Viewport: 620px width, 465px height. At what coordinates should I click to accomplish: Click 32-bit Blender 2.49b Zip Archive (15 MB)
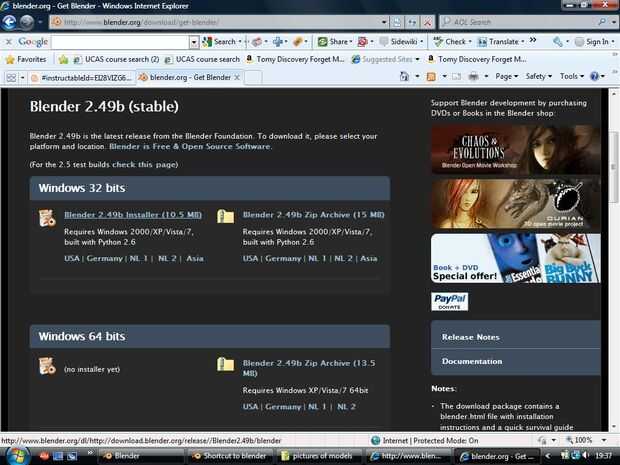pyautogui.click(x=314, y=215)
